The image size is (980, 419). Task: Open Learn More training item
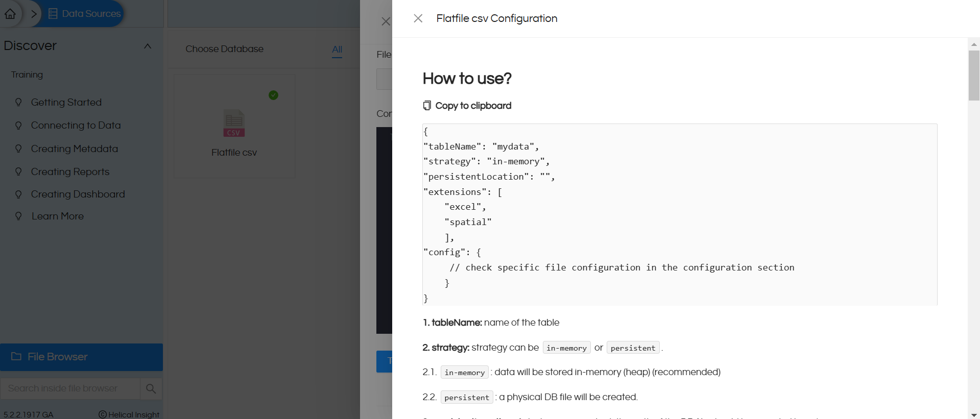coord(58,216)
